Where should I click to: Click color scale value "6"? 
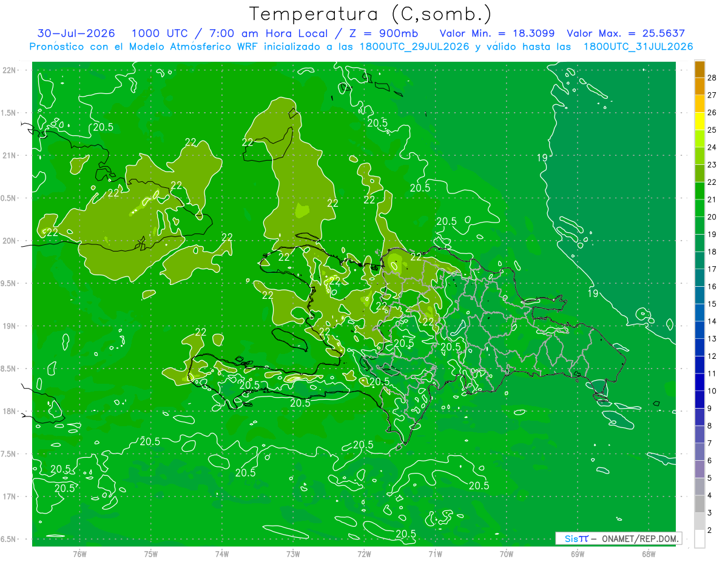(x=710, y=461)
